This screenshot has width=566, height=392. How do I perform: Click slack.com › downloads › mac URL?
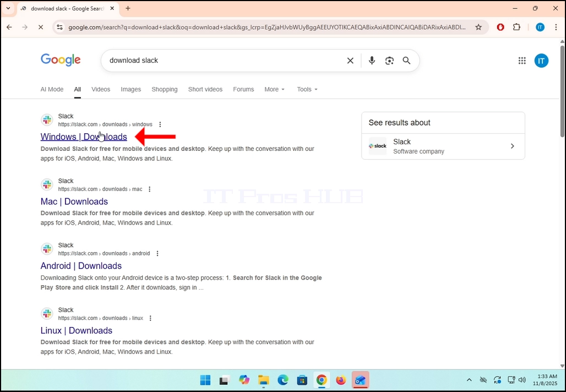coord(100,189)
